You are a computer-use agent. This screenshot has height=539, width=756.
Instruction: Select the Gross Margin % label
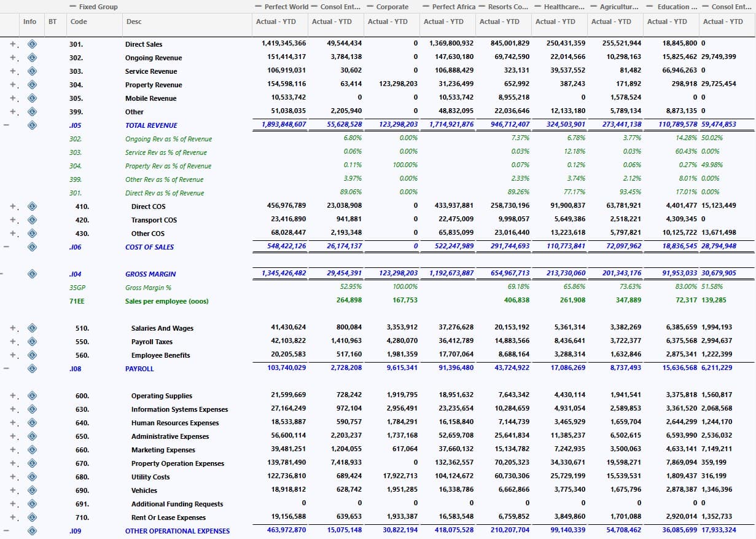[148, 288]
